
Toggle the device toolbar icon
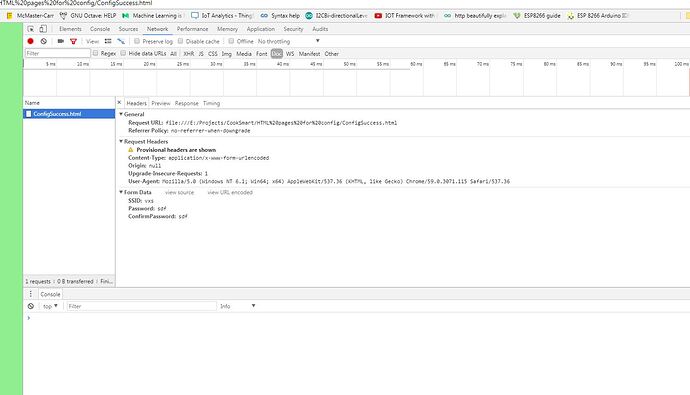(x=43, y=29)
